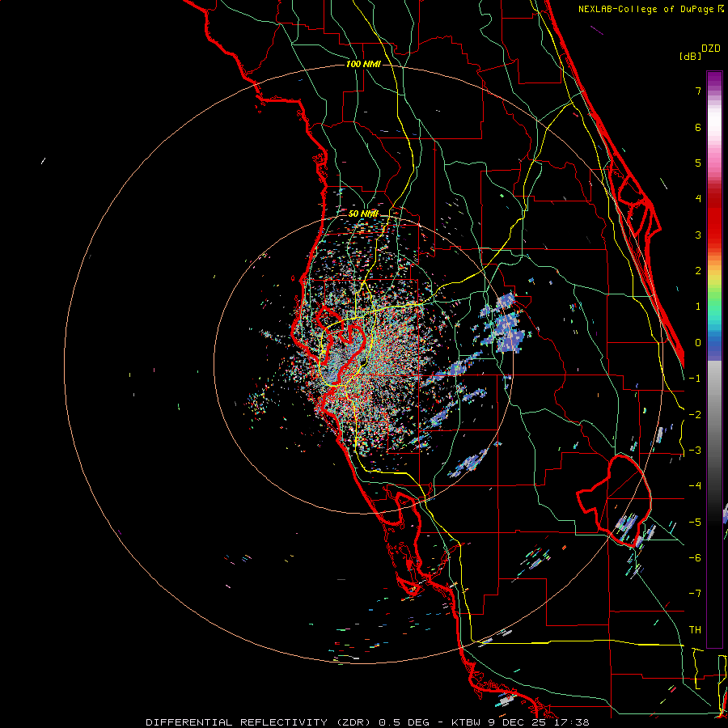Click the Differential Reflectivity product caption
Image resolution: width=728 pixels, height=728 pixels.
pyautogui.click(x=366, y=722)
